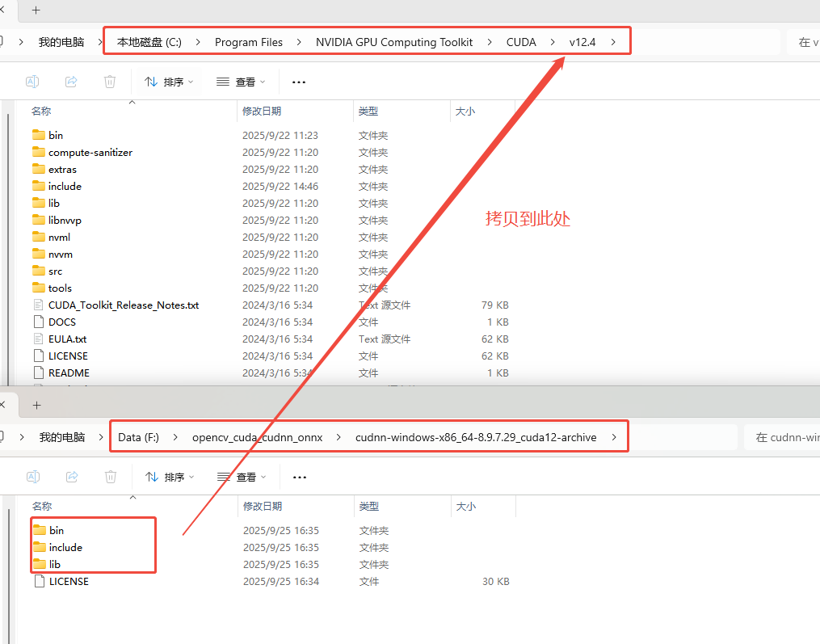This screenshot has height=644, width=820.
Task: Add a new tab in the upper Explorer window
Action: [x=36, y=11]
